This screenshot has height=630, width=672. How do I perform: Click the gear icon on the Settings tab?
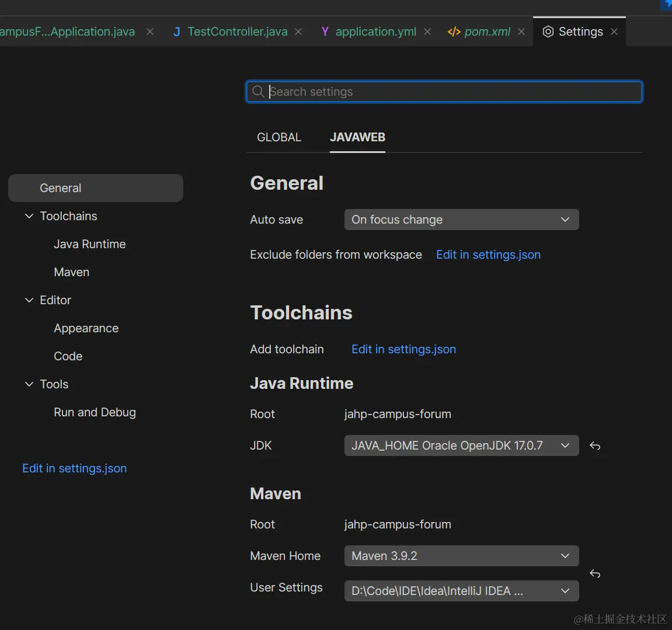[x=548, y=32]
